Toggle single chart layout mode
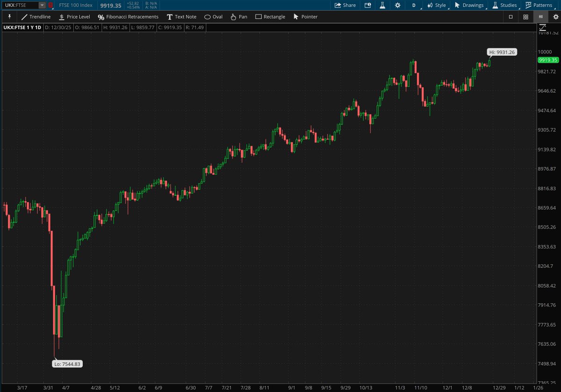Screen dimensions: 561x392 pos(511,16)
